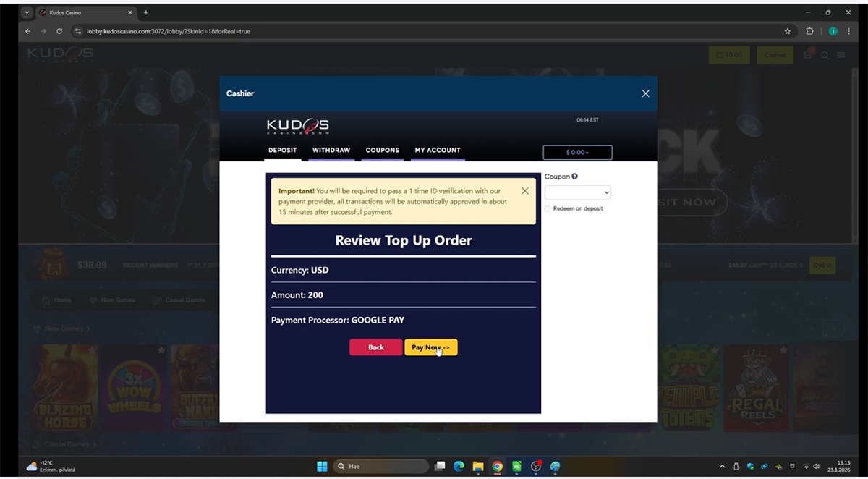868x479 pixels.
Task: Expand the browser tab search chevron
Action: [27, 13]
